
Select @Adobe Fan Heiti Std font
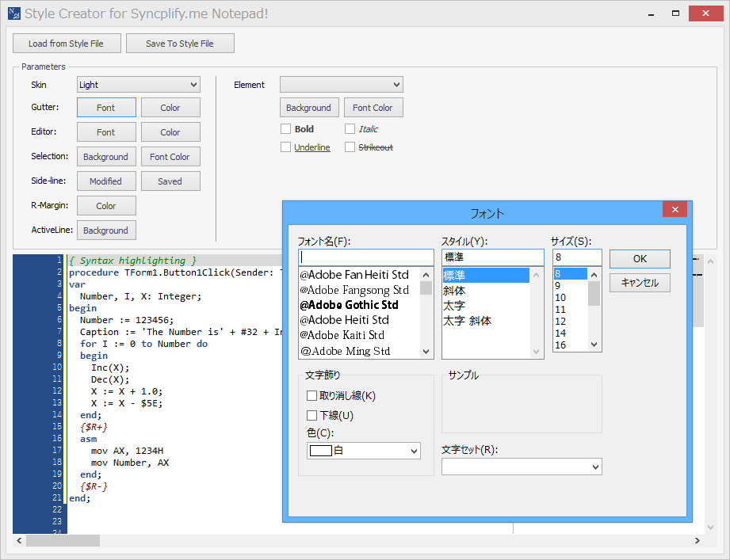pos(355,275)
